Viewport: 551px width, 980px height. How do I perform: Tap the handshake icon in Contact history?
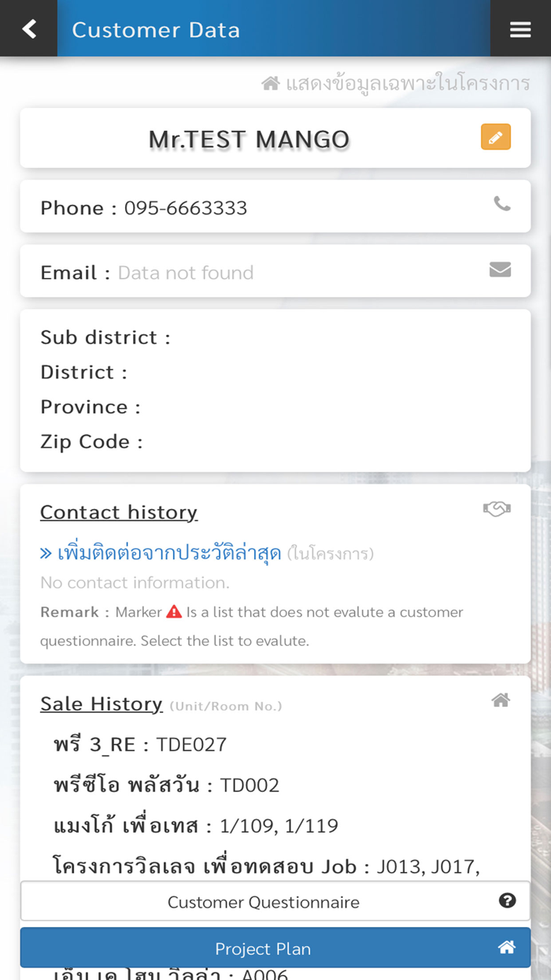[x=496, y=508]
